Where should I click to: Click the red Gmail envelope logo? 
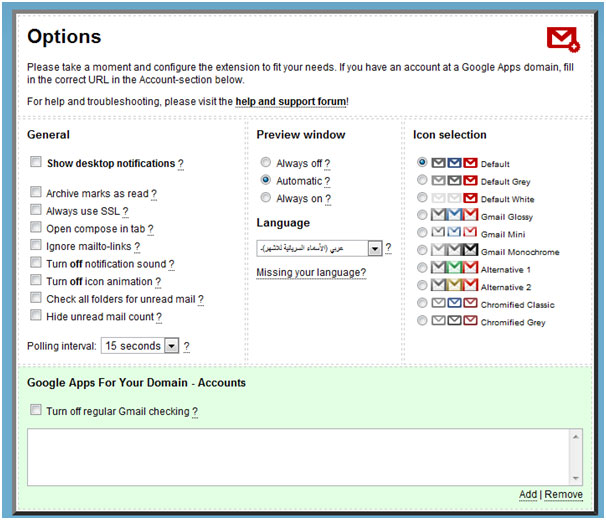coord(563,39)
